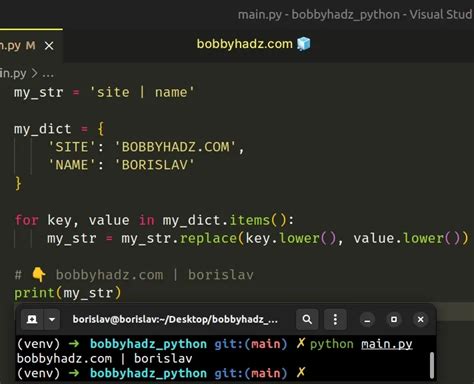
Task: Click the items() method call
Action: pyautogui.click(x=258, y=220)
